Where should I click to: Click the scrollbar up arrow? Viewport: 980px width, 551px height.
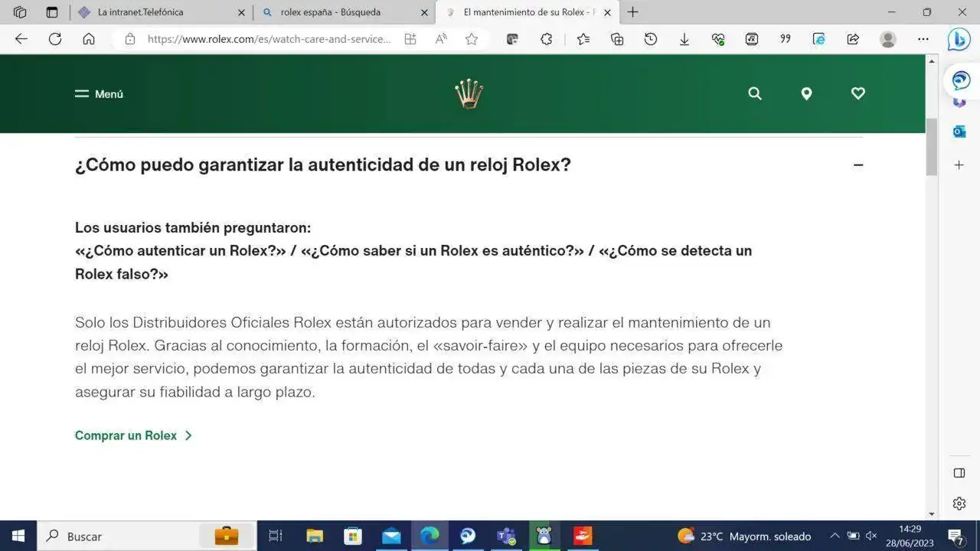coord(932,61)
